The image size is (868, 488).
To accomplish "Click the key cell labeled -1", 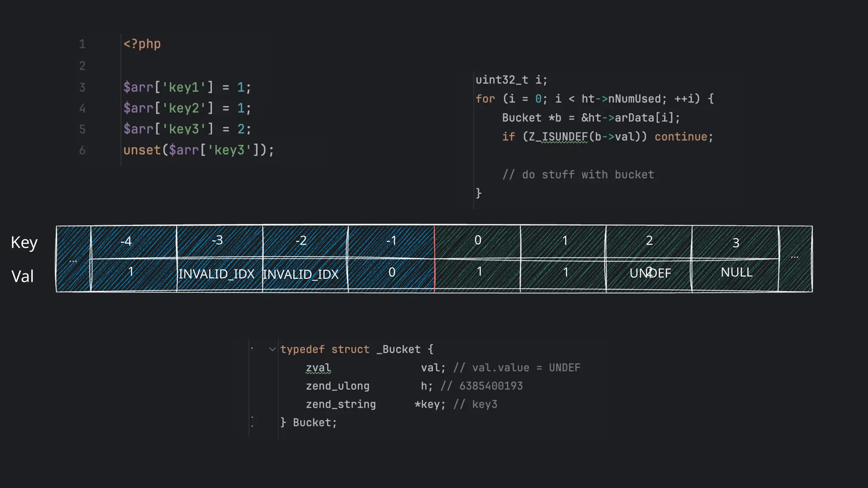I will point(391,241).
